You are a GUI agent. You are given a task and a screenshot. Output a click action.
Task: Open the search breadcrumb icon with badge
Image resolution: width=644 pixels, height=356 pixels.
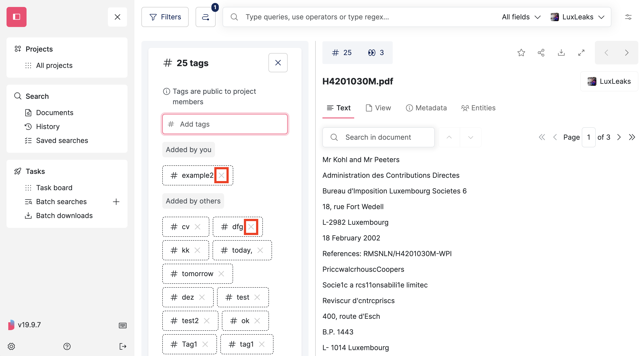click(206, 17)
